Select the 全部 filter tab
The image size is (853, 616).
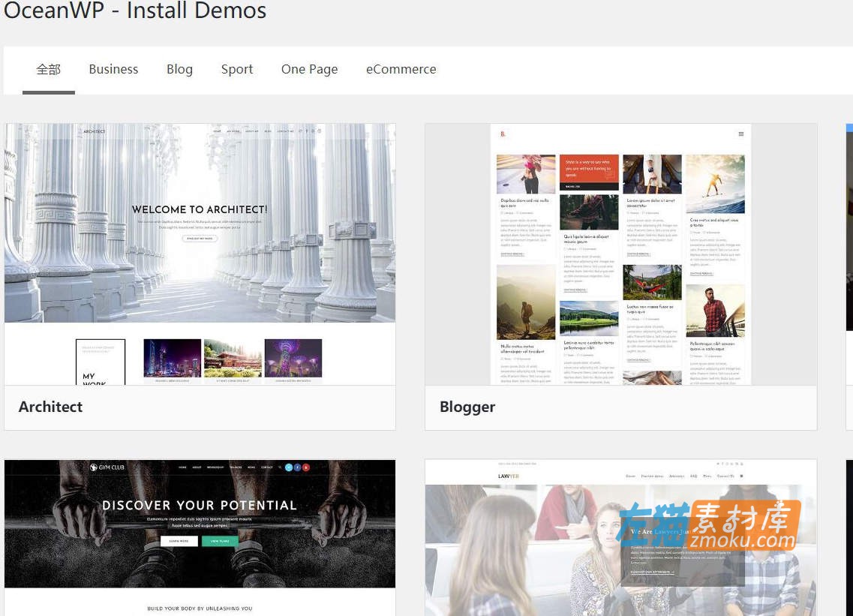(49, 69)
